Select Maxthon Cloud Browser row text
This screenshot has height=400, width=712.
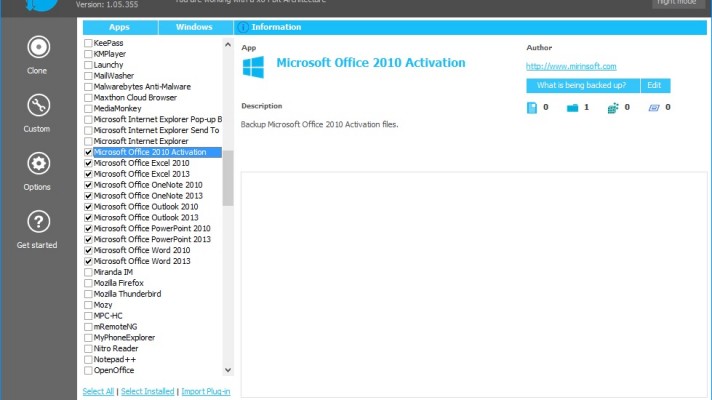[x=135, y=98]
